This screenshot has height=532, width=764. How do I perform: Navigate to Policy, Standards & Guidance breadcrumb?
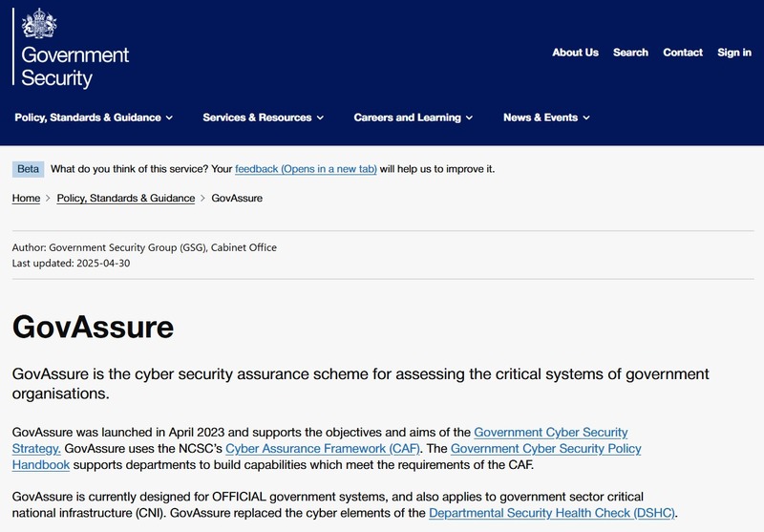point(125,198)
